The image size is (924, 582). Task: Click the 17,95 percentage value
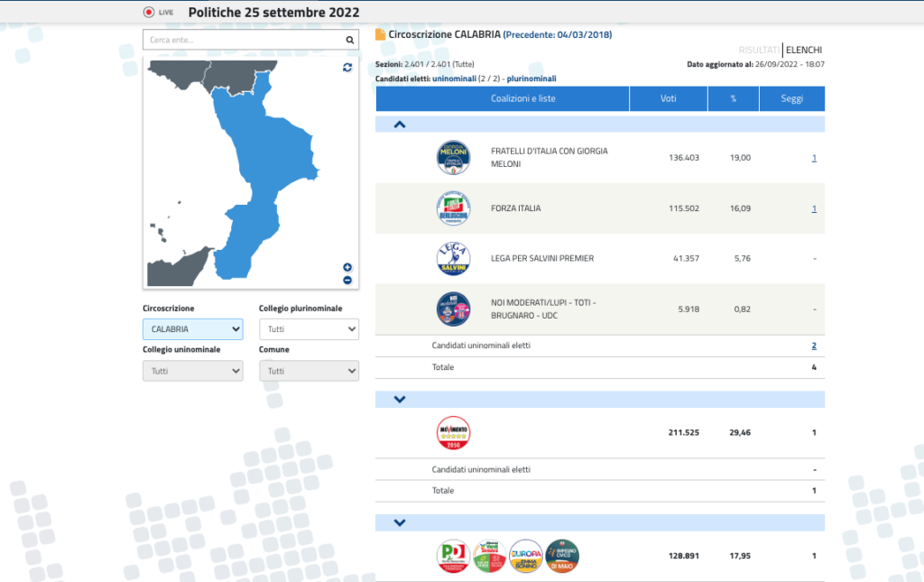[x=740, y=556]
